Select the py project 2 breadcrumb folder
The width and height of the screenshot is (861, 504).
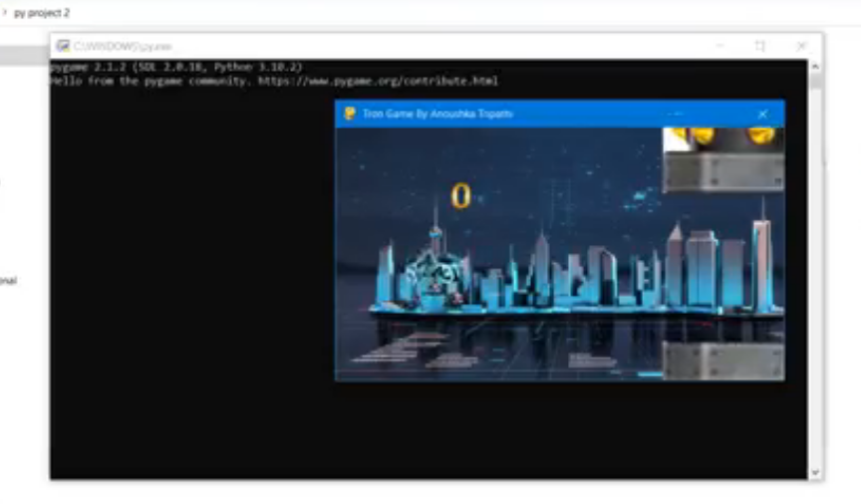(x=42, y=13)
